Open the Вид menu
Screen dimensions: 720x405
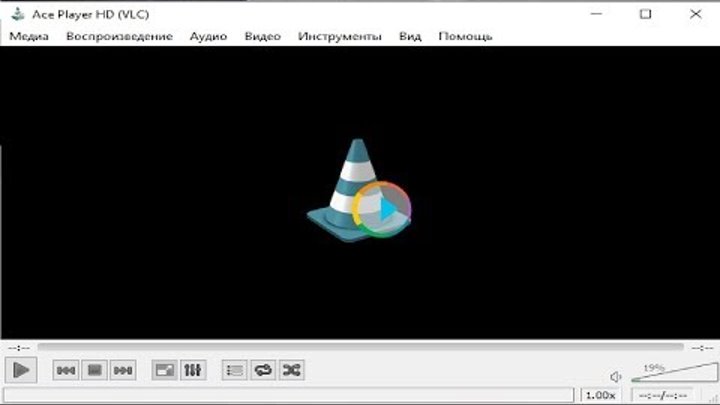[410, 36]
